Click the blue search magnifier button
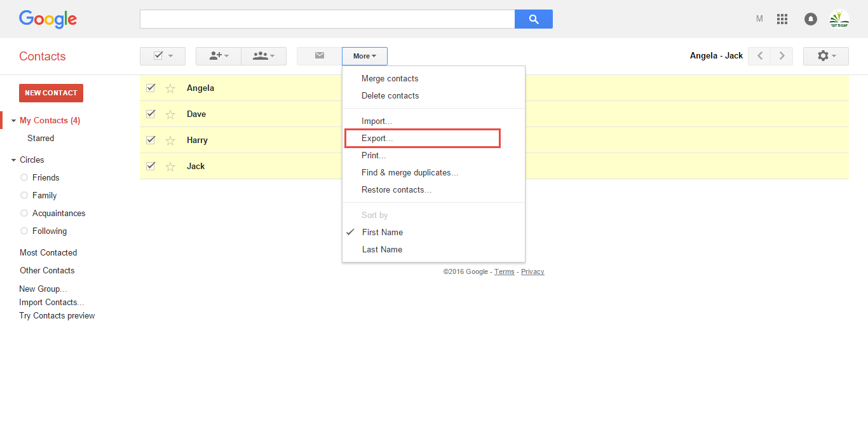Image resolution: width=868 pixels, height=424 pixels. [533, 19]
